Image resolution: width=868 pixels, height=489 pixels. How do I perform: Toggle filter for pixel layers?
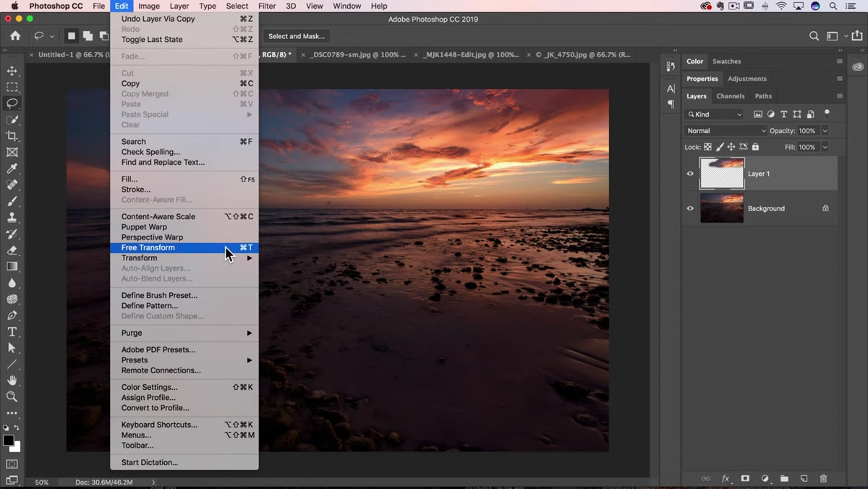coord(758,114)
